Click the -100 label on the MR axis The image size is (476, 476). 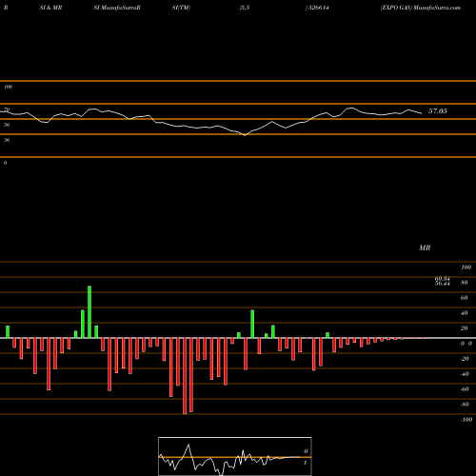click(466, 420)
